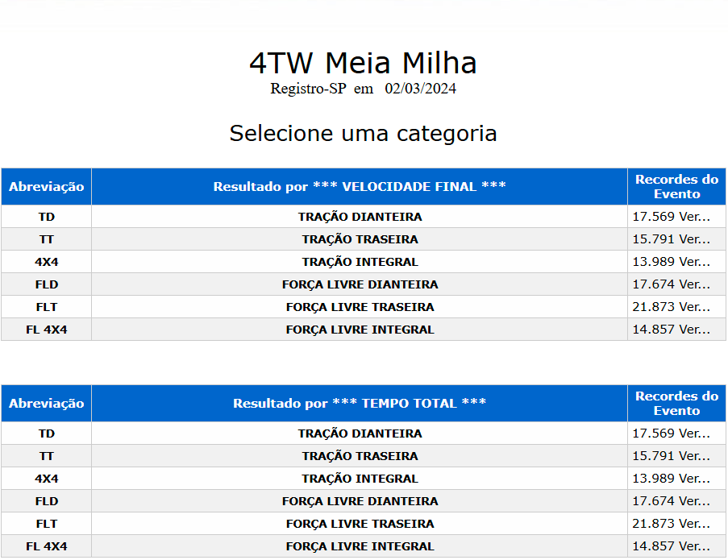Choose FORÇA LIVRE TRASEIRA under Velocidade Final

click(x=360, y=307)
